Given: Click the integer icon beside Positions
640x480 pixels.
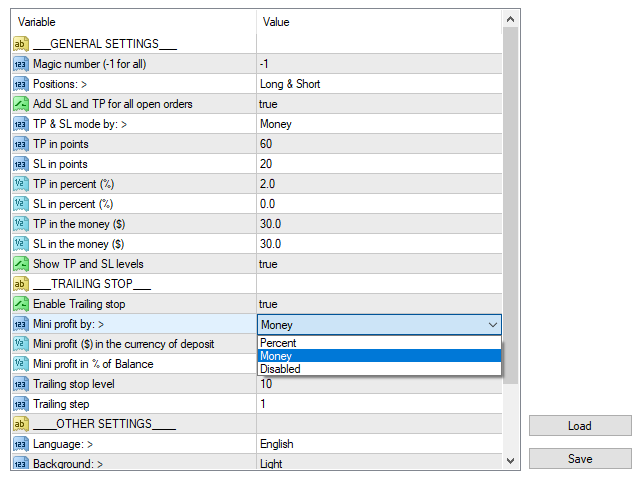Looking at the screenshot, I should [x=20, y=84].
